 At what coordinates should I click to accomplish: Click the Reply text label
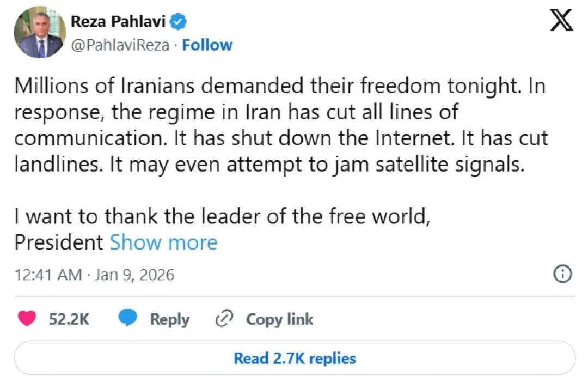[x=169, y=319]
